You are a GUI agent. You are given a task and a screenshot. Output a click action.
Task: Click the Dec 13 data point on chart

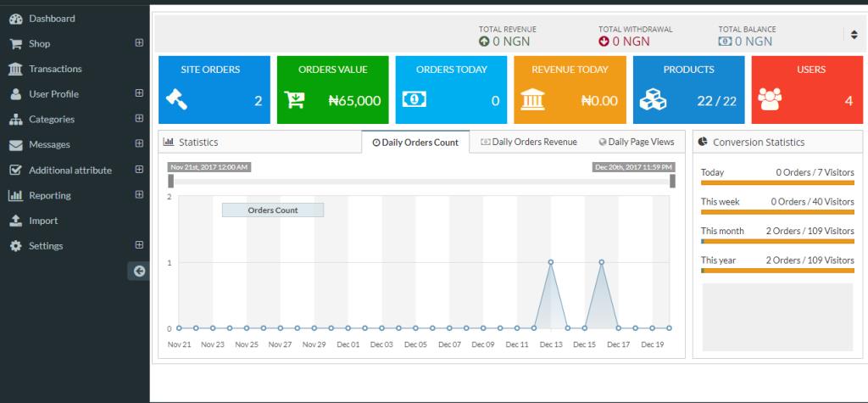pyautogui.click(x=551, y=262)
